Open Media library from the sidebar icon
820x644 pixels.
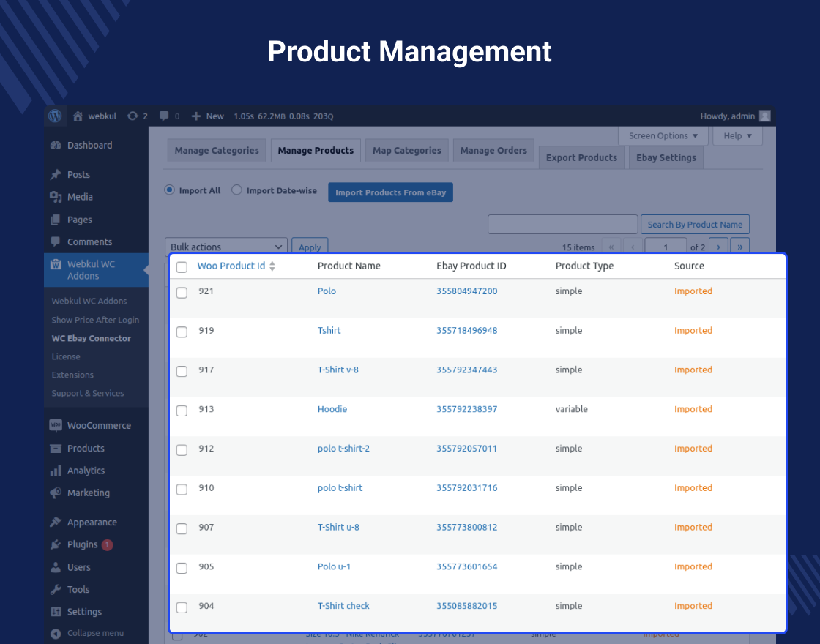[x=55, y=197]
